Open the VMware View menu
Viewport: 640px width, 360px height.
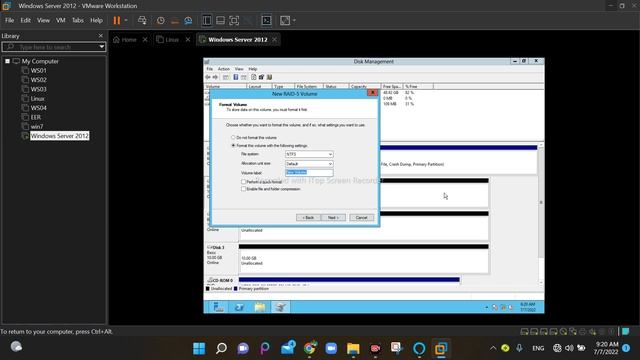(43, 20)
